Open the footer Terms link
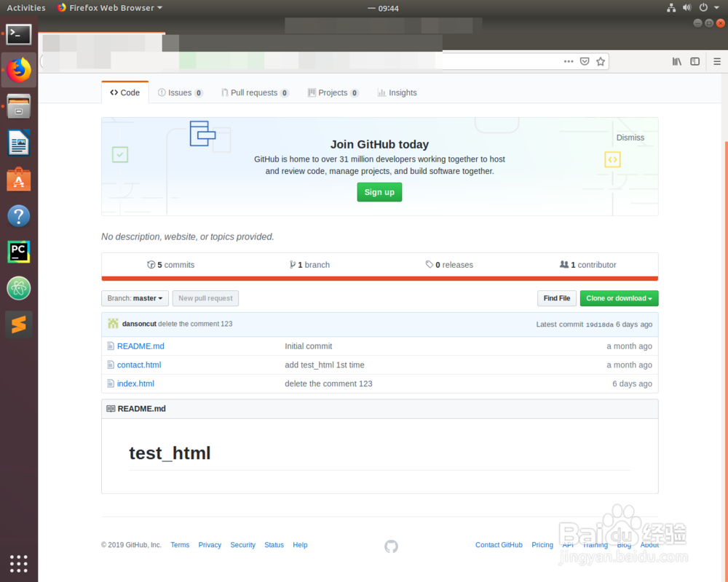Screen dimensions: 728x582 (180, 545)
